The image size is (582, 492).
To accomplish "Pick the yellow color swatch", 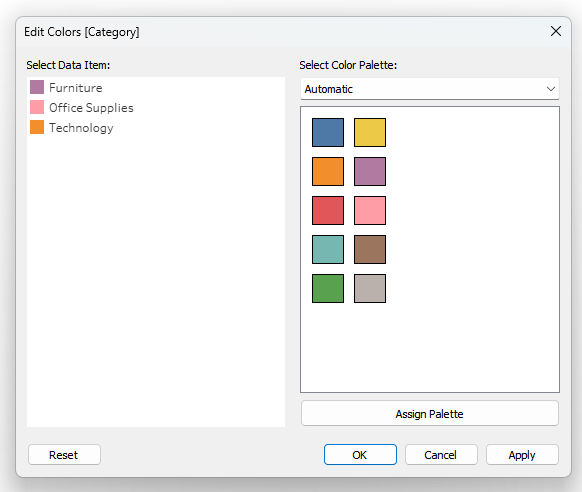I will pos(370,132).
